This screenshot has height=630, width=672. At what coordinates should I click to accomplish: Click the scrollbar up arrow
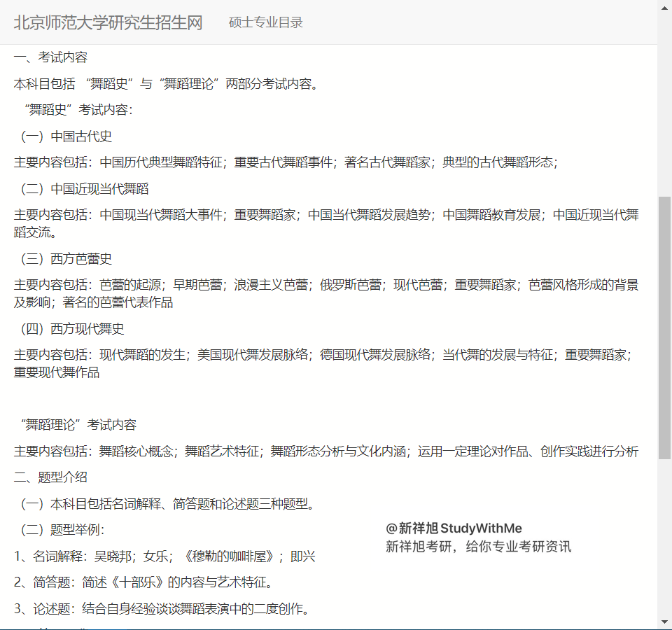pyautogui.click(x=664, y=8)
